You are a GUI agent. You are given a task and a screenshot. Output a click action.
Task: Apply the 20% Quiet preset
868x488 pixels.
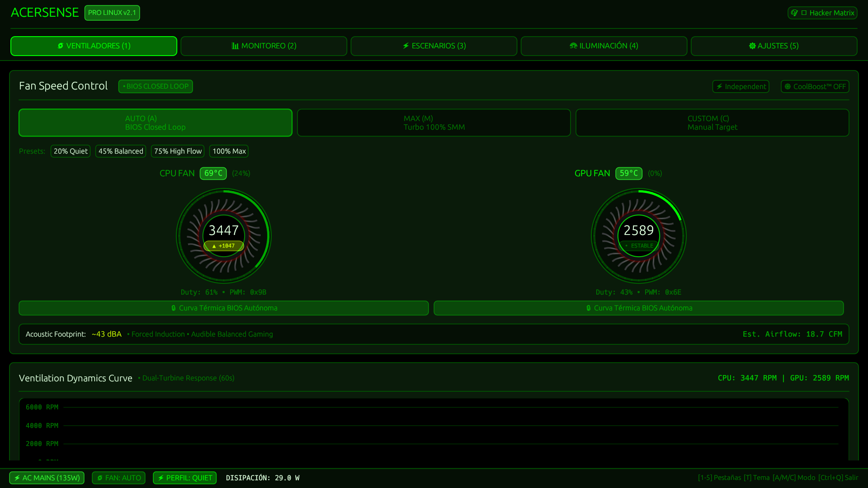71,151
